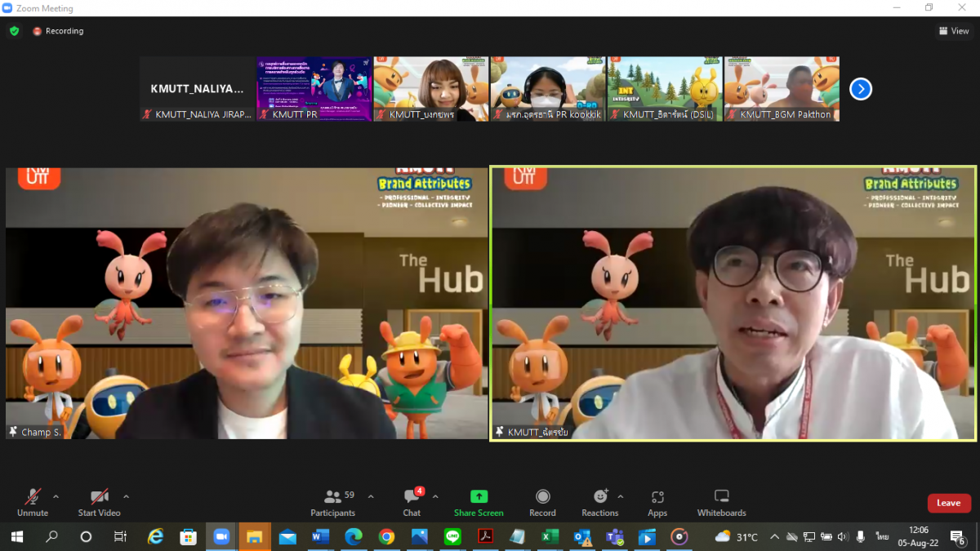Viewport: 980px width, 551px height.
Task: Select the PR kookkik participant thumbnail
Action: click(548, 89)
